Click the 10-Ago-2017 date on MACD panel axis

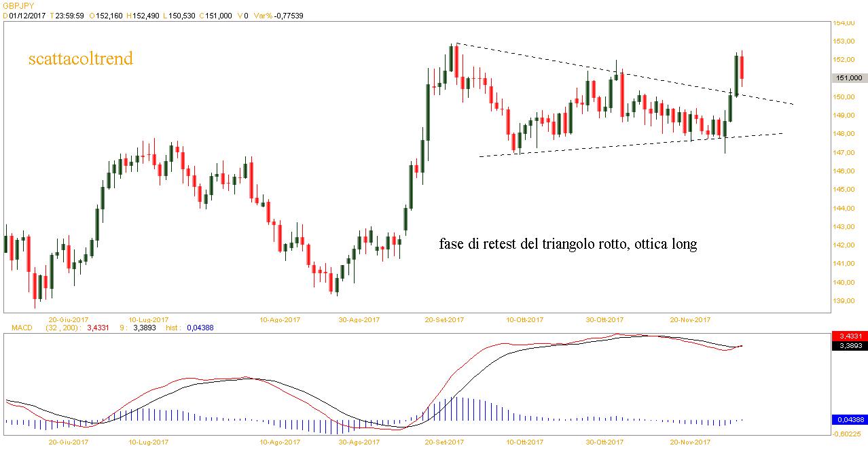[280, 442]
